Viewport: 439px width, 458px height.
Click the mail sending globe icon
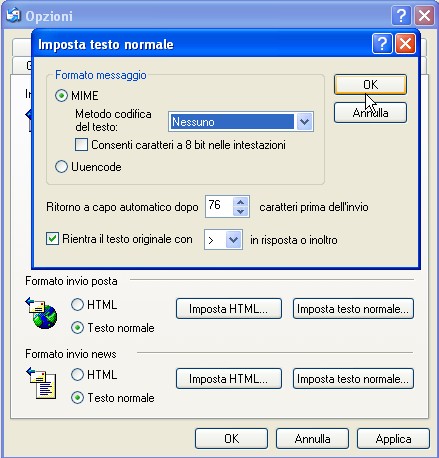[42, 313]
